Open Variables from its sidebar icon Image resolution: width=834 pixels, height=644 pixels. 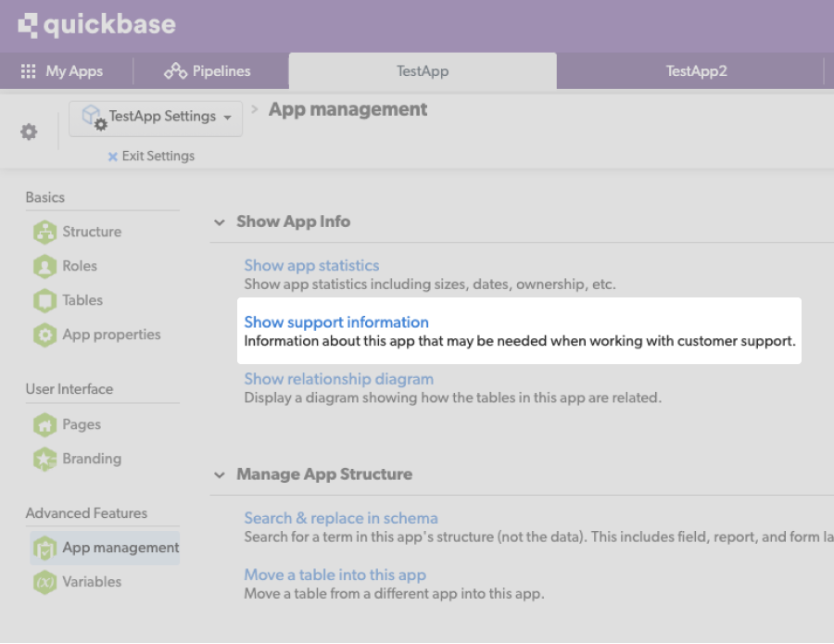(44, 582)
